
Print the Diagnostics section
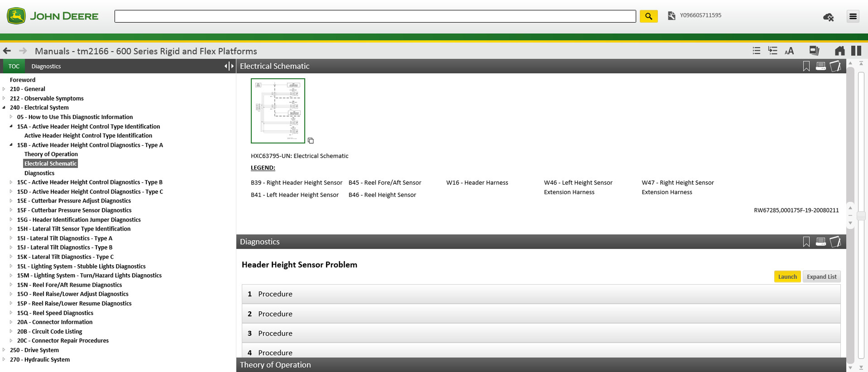tap(821, 242)
